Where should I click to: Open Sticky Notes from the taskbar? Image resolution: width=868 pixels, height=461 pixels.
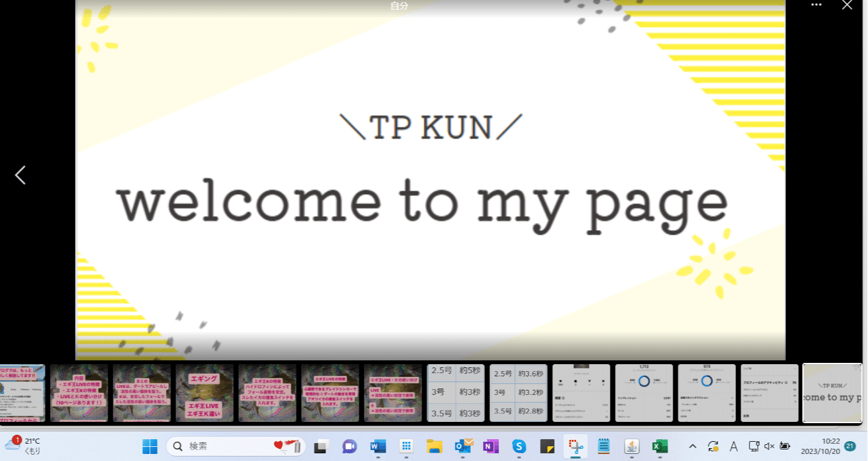point(546,446)
